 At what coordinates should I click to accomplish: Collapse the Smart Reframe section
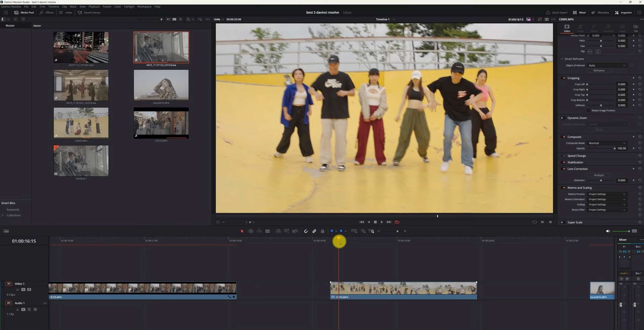coord(562,59)
